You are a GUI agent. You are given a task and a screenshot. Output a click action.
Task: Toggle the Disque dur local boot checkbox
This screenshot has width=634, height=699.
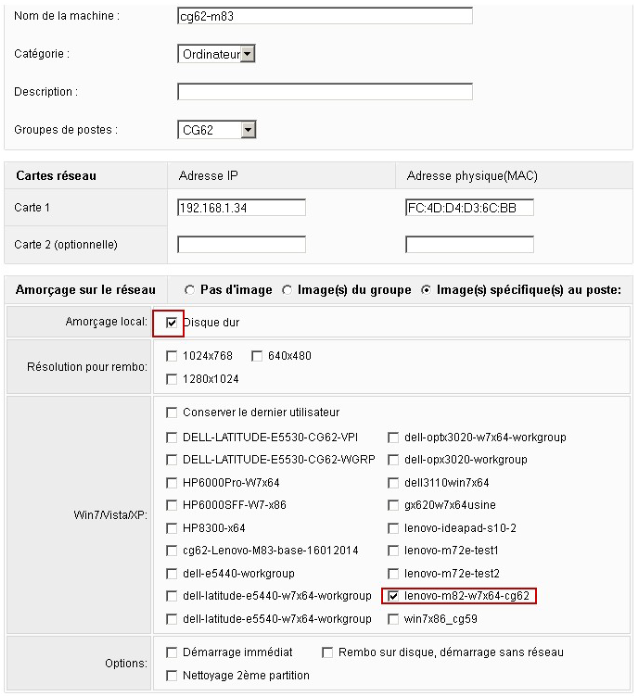172,322
